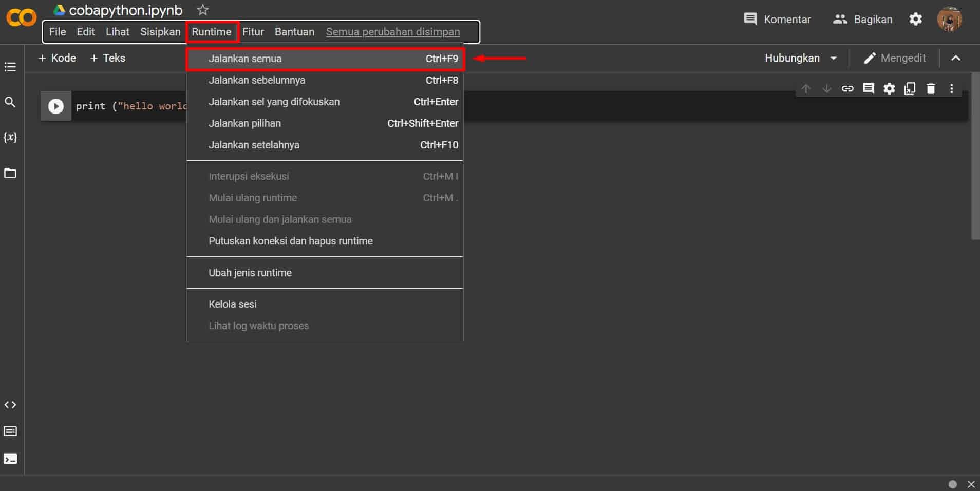Click the Bagikan share button
This screenshot has height=491, width=980.
[x=862, y=20]
